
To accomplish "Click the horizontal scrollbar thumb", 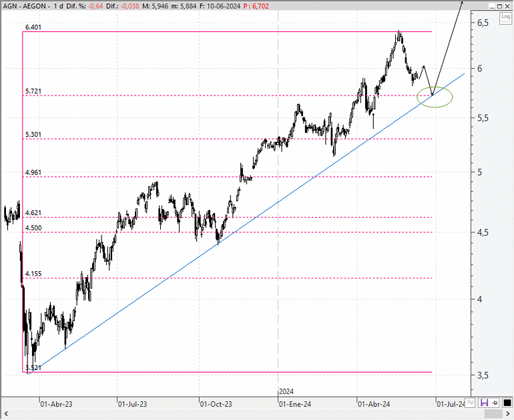I will click(x=493, y=414).
